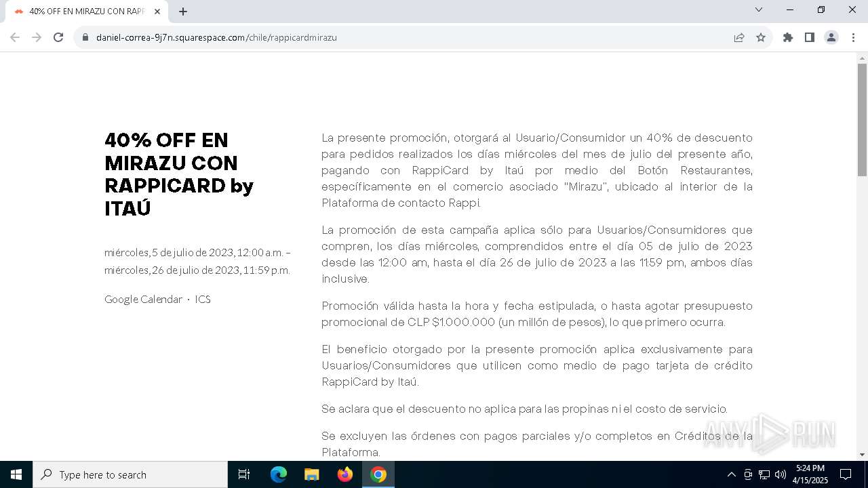This screenshot has height=488, width=868.
Task: Open Chrome extensions puzzle icon
Action: (x=788, y=37)
